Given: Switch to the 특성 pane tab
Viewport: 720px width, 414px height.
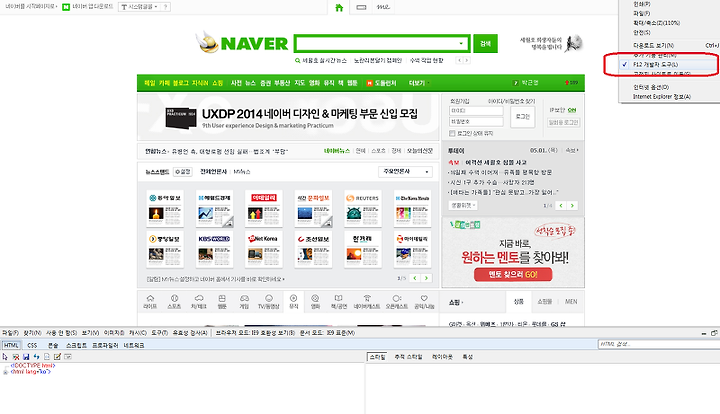Looking at the screenshot, I should (x=467, y=357).
